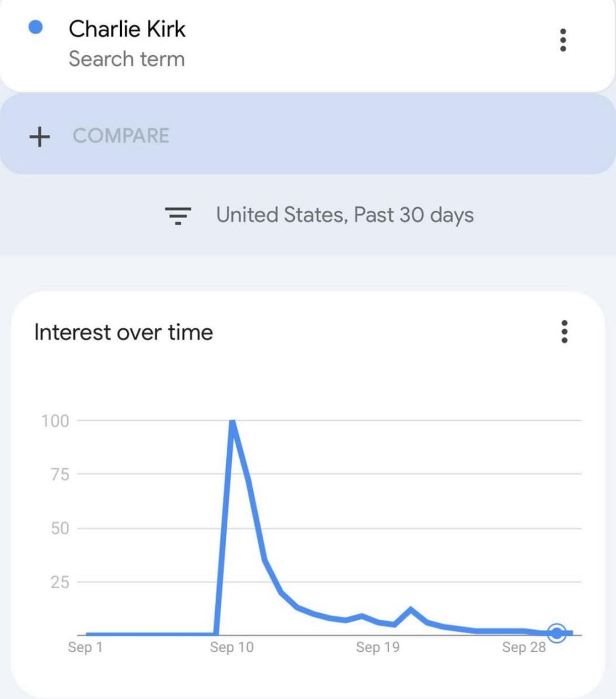Click the circular marker at the chart's end
This screenshot has width=616, height=699.
pos(557,633)
